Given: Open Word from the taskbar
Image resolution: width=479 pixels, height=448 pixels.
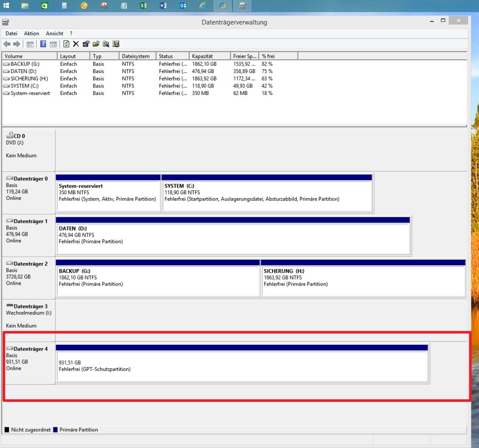Looking at the screenshot, I should pyautogui.click(x=163, y=6).
